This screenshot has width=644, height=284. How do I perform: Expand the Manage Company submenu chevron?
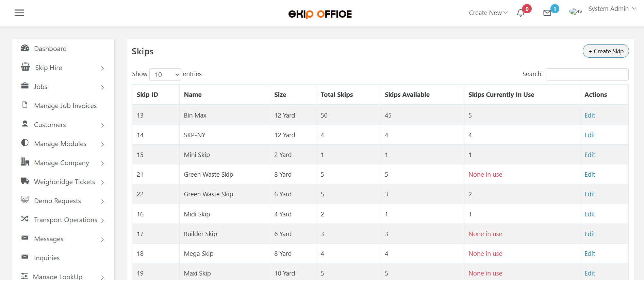102,163
